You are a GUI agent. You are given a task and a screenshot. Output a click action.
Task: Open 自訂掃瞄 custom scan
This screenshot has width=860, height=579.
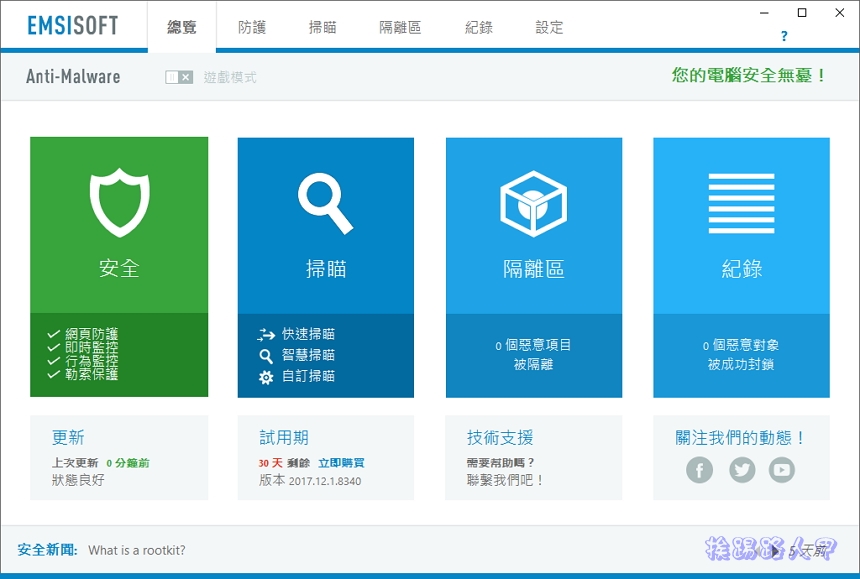(x=308, y=376)
